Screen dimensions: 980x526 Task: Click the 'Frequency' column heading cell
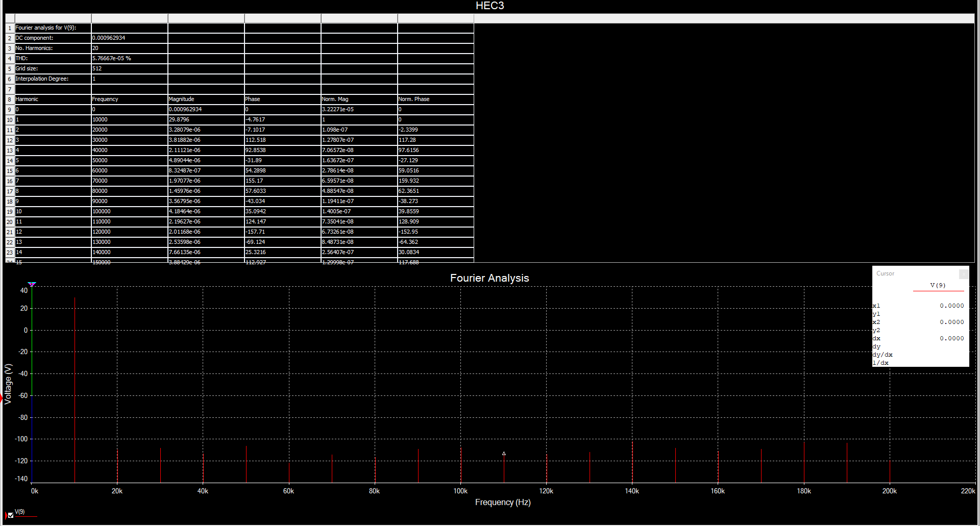(130, 99)
